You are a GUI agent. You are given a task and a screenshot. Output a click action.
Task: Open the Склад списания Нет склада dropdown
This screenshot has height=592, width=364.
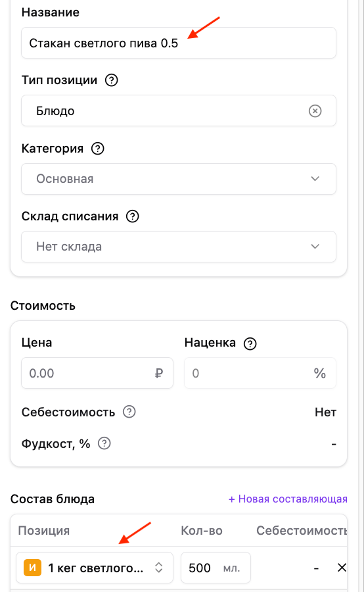[x=179, y=247]
